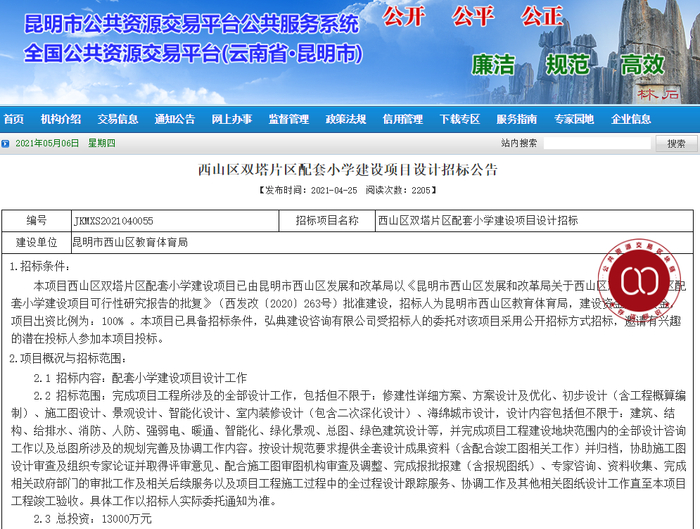Image resolution: width=700 pixels, height=529 pixels.
Task: Click the red round seal stamp icon
Action: click(x=640, y=280)
